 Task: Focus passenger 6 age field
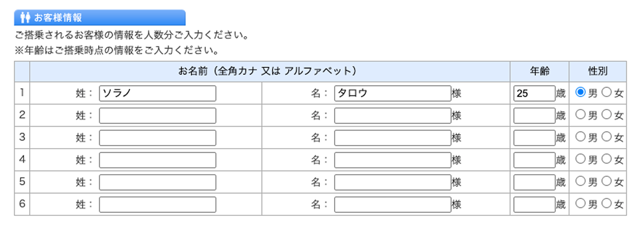pyautogui.click(x=534, y=204)
